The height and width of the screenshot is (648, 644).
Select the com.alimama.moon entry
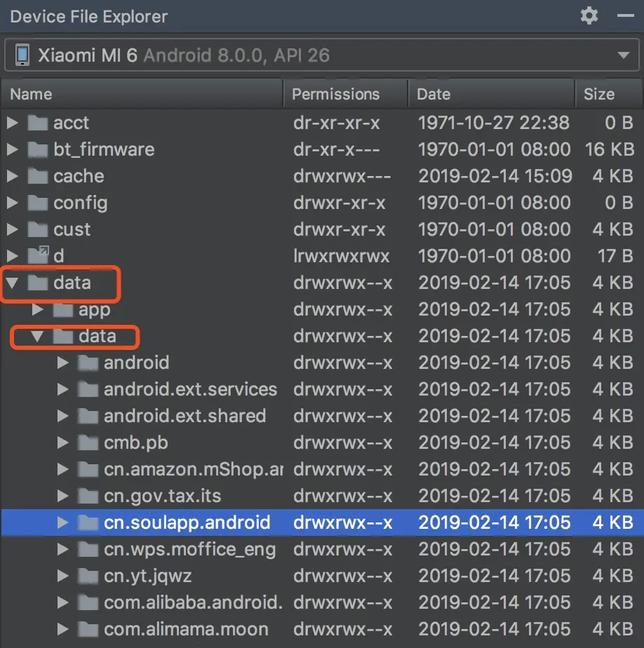(186, 629)
